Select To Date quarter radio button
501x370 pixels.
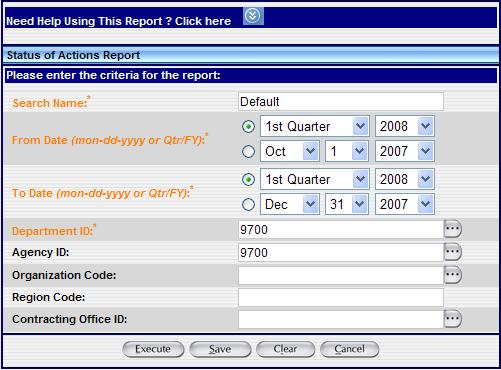click(248, 179)
